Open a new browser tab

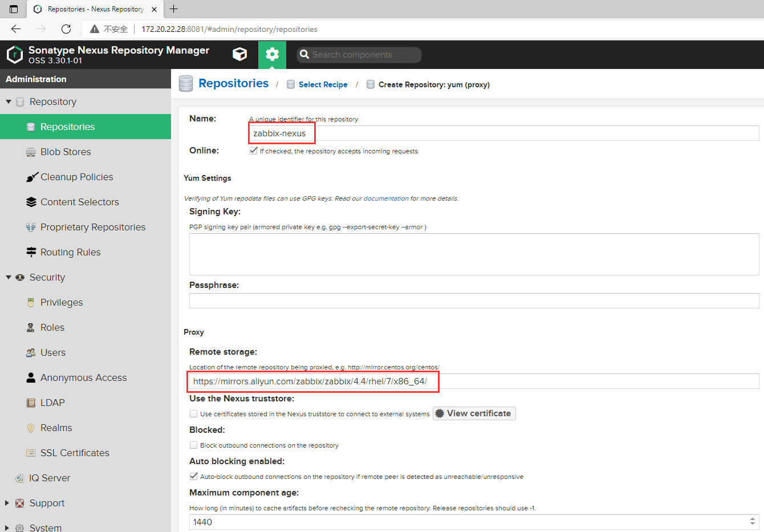click(174, 9)
